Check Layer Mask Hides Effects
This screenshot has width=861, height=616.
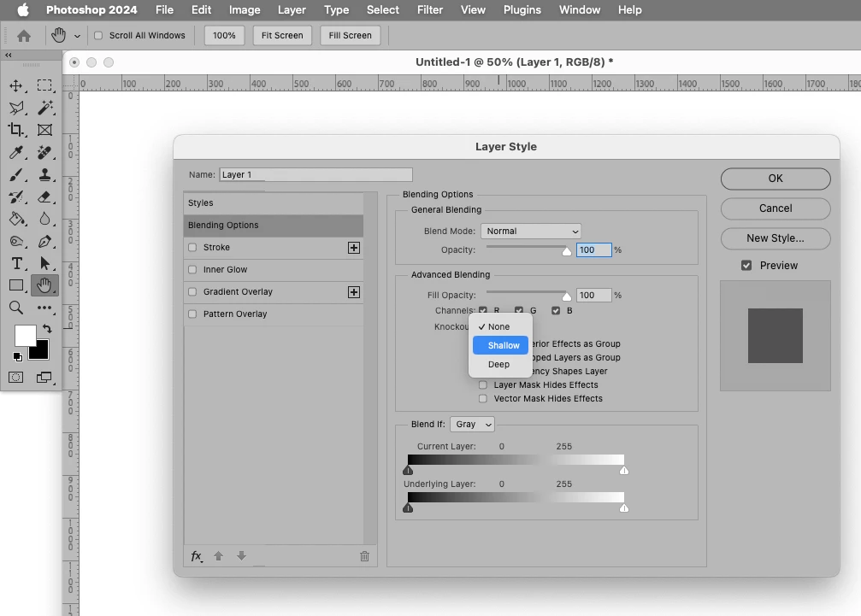point(483,385)
